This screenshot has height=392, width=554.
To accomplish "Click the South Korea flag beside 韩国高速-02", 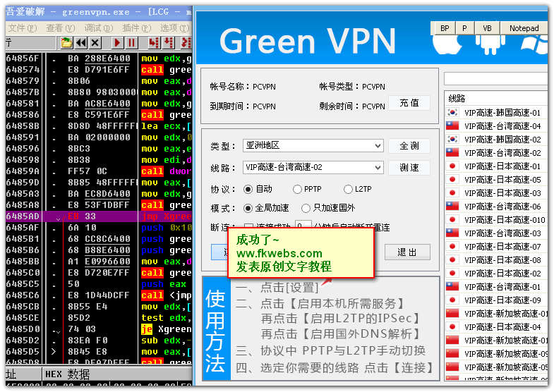I will pyautogui.click(x=452, y=140).
